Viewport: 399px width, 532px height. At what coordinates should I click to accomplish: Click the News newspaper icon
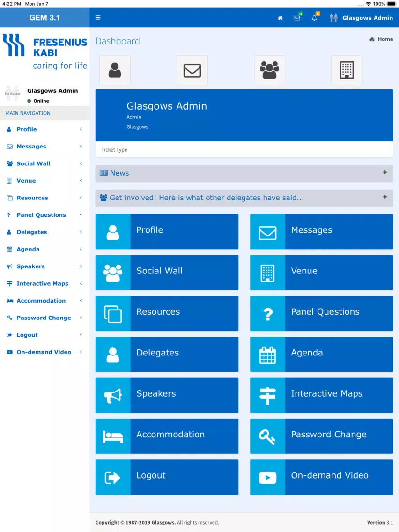pyautogui.click(x=103, y=173)
